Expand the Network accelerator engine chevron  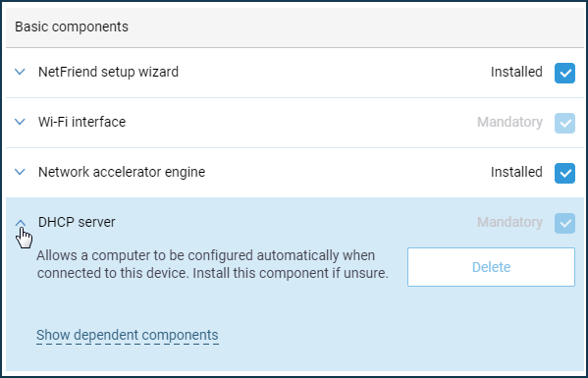pos(20,172)
